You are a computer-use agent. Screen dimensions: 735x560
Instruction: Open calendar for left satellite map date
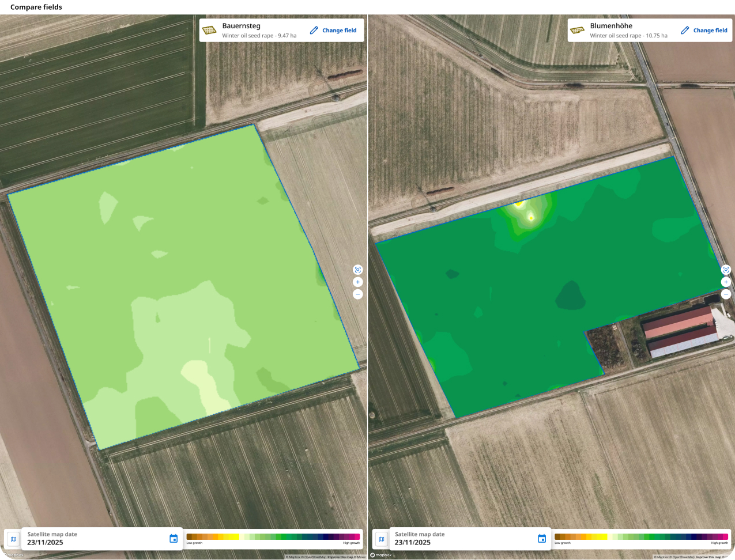174,539
